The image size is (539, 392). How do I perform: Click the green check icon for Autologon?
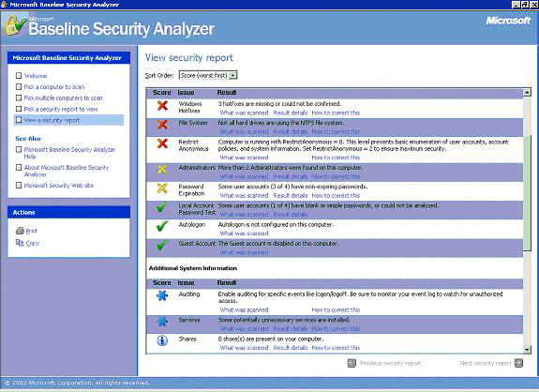click(x=162, y=226)
